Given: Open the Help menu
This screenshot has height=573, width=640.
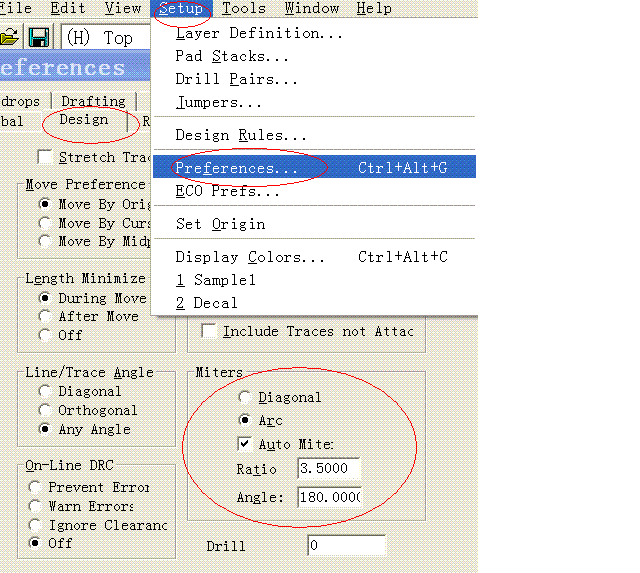Looking at the screenshot, I should (x=374, y=8).
